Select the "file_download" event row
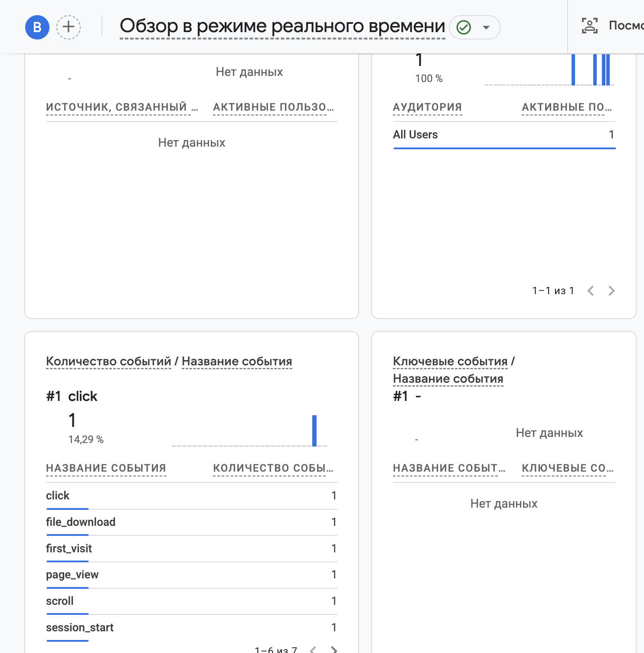This screenshot has height=653, width=644. [x=191, y=522]
